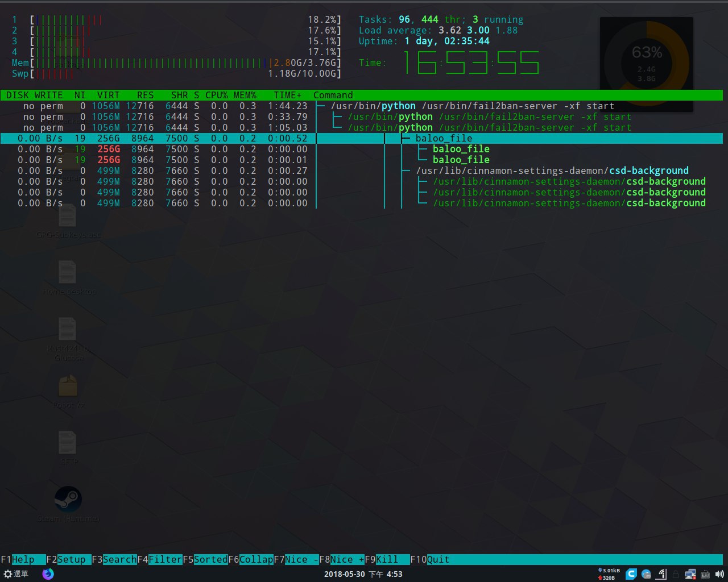
Task: Click the Command column header
Action: click(x=333, y=95)
